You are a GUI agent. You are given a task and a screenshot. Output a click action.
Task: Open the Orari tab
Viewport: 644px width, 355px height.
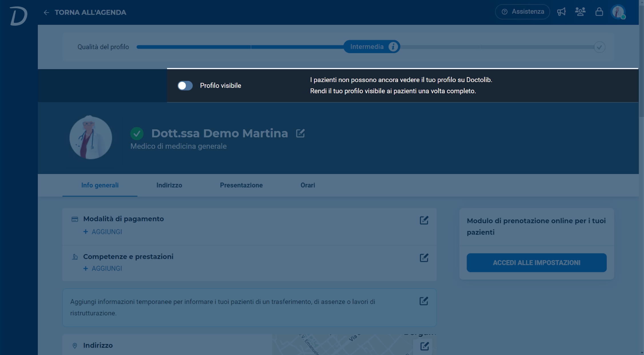click(x=307, y=185)
